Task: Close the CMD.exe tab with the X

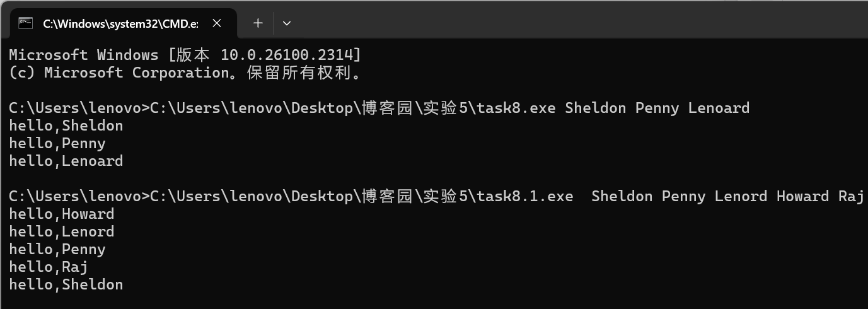Action: coord(216,23)
